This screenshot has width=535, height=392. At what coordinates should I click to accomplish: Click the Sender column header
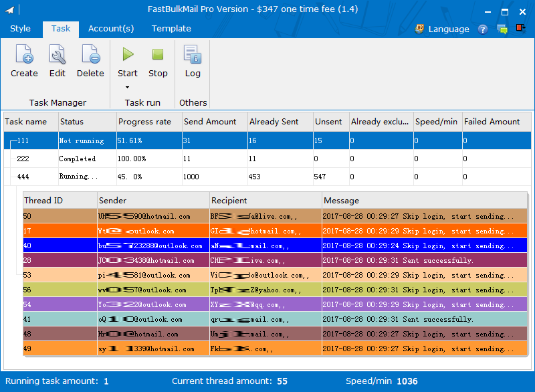pyautogui.click(x=154, y=201)
